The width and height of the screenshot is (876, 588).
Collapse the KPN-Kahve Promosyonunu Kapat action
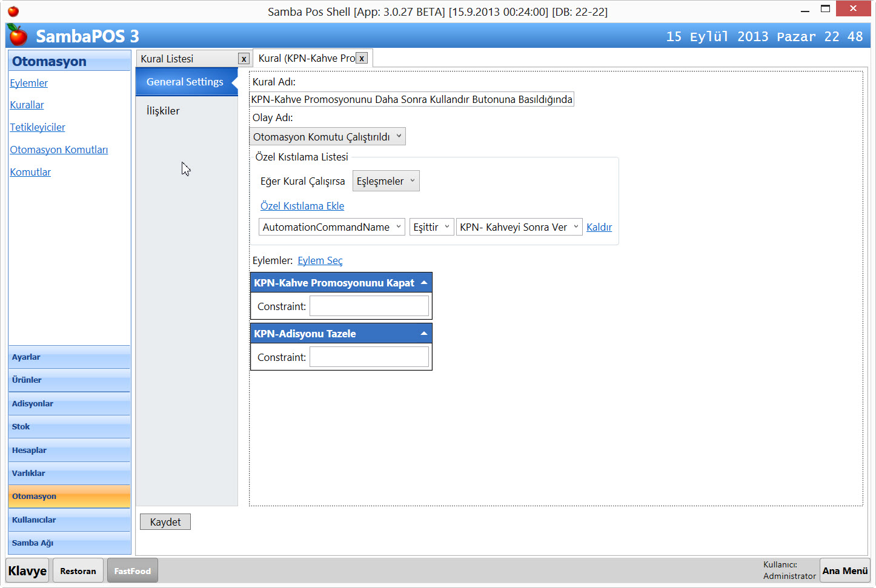[x=424, y=283]
